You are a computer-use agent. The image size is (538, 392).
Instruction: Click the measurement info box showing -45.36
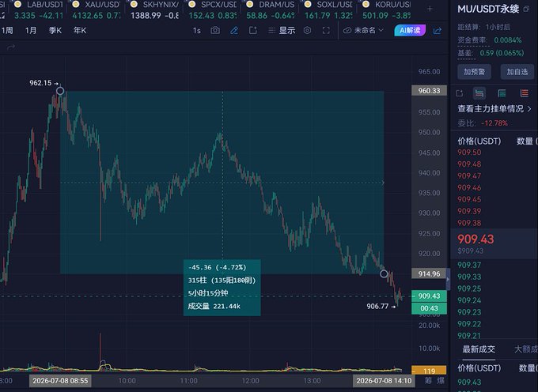coord(222,288)
